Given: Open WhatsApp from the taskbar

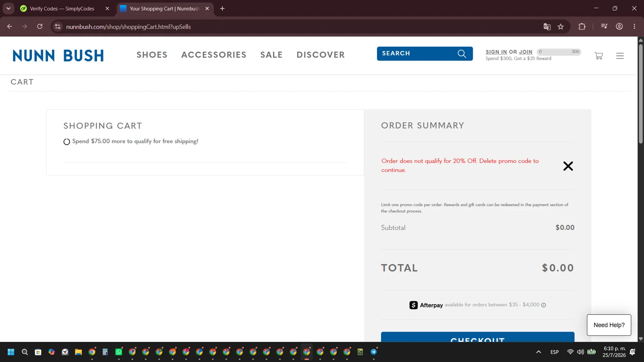Looking at the screenshot, I should point(119,352).
